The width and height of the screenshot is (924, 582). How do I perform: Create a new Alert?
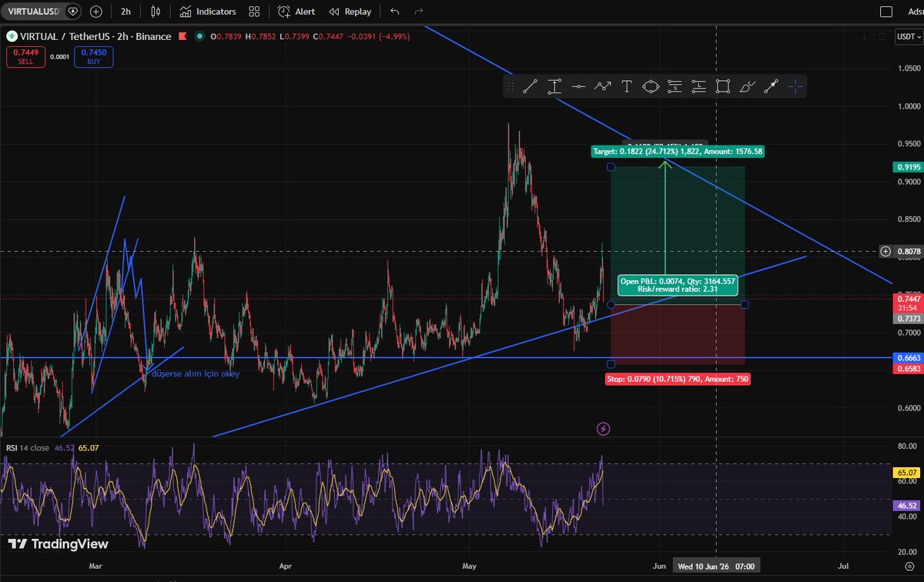(x=296, y=12)
